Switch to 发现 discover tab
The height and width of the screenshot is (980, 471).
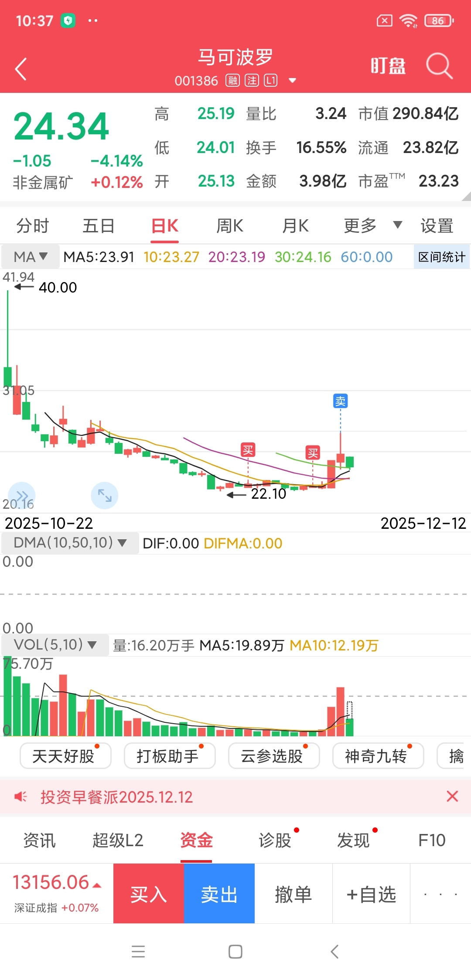tap(353, 840)
